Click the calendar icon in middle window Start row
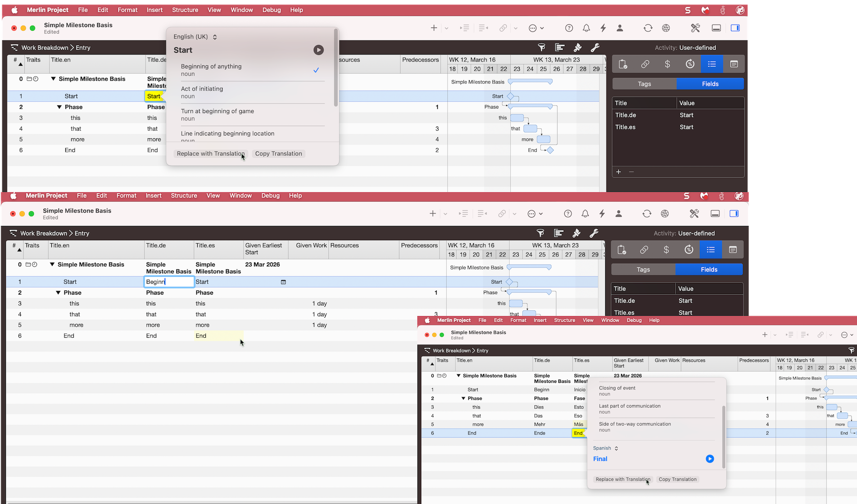 point(283,282)
